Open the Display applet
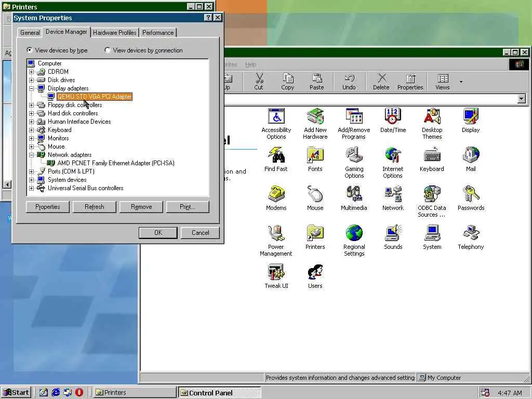 pyautogui.click(x=471, y=121)
